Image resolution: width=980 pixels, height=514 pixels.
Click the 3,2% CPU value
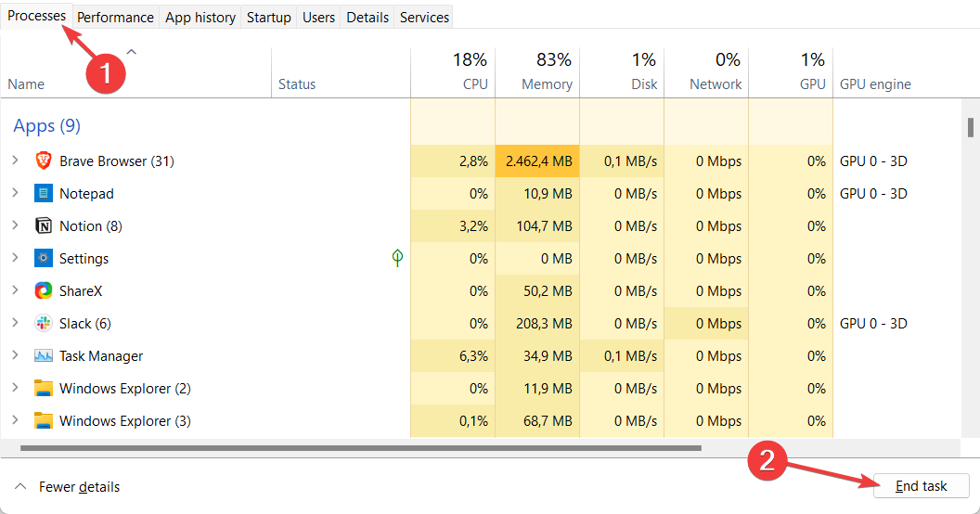(473, 226)
